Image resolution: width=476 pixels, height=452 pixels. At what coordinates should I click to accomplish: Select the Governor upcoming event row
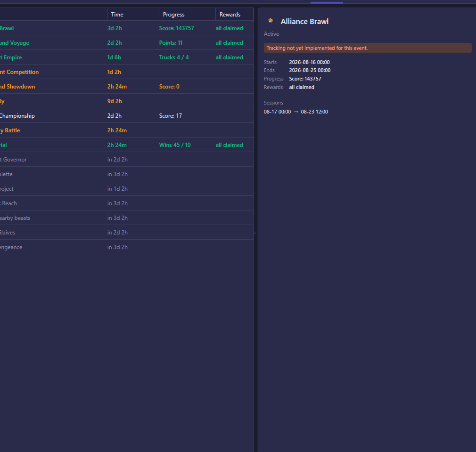[127, 159]
